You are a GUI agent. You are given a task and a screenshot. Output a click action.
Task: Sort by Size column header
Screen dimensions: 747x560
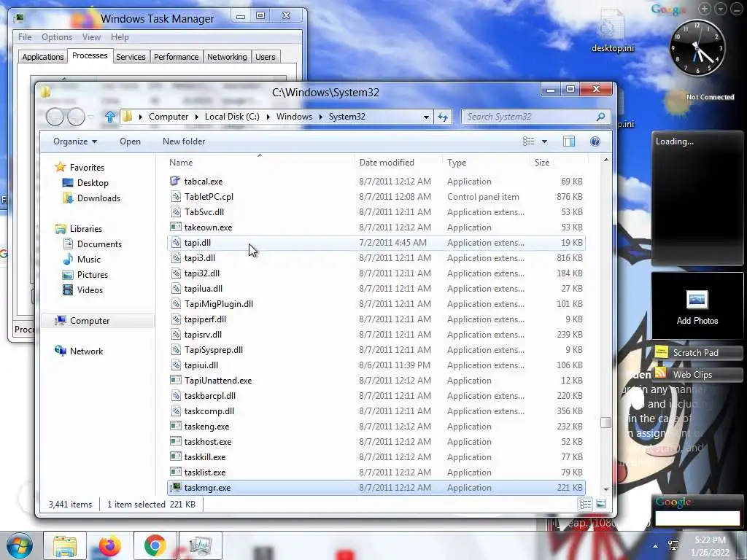coord(558,163)
